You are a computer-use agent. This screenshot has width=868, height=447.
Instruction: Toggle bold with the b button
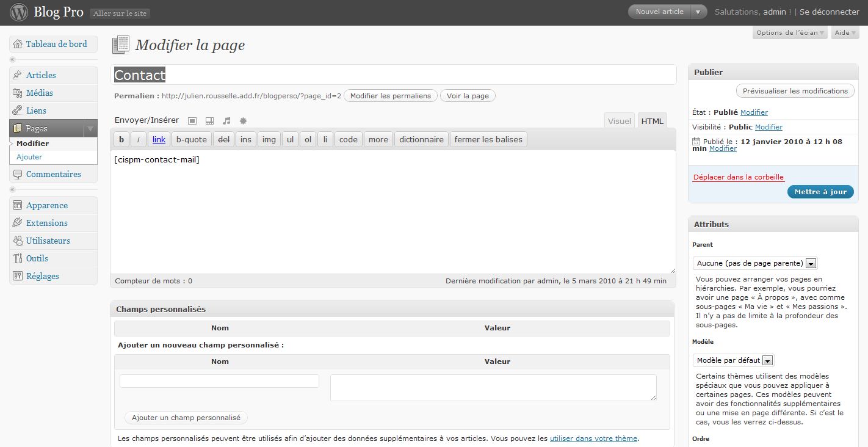[x=121, y=139]
